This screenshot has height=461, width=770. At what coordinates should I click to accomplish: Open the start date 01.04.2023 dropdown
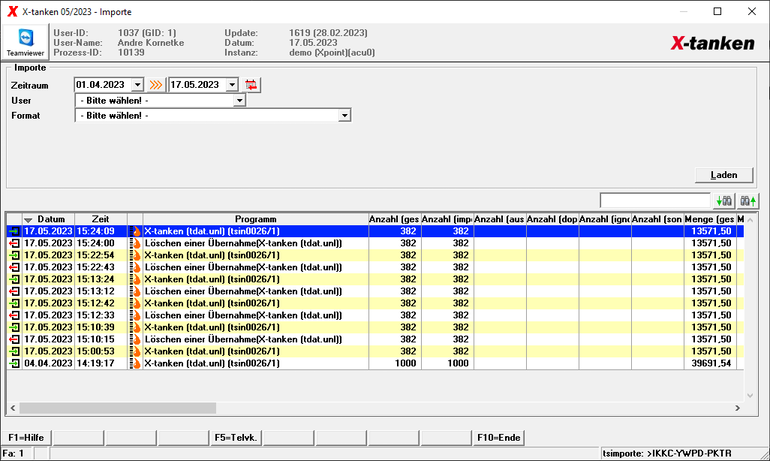[x=138, y=85]
